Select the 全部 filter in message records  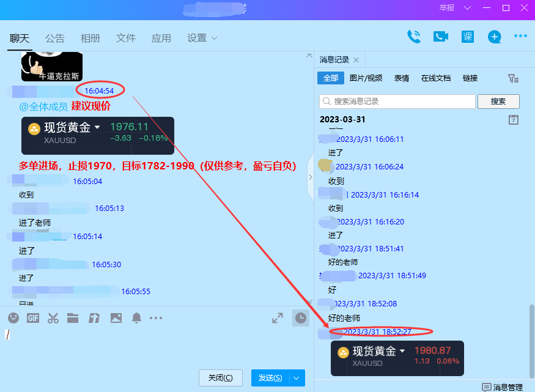point(331,78)
